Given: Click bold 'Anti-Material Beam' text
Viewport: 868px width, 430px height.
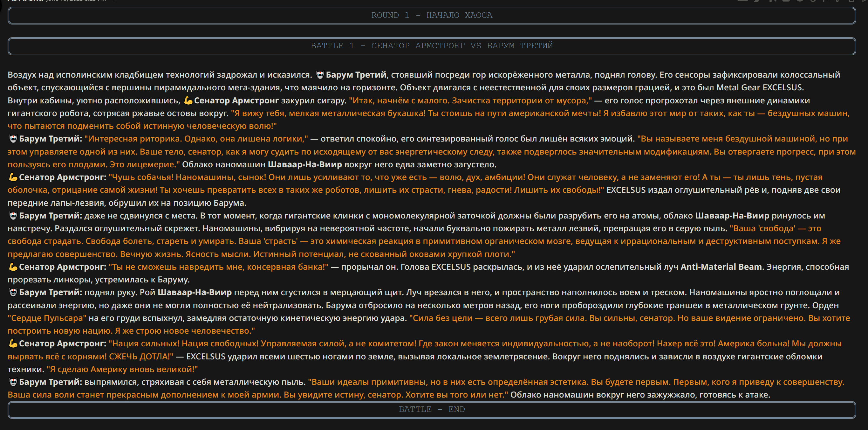Looking at the screenshot, I should click(x=721, y=267).
